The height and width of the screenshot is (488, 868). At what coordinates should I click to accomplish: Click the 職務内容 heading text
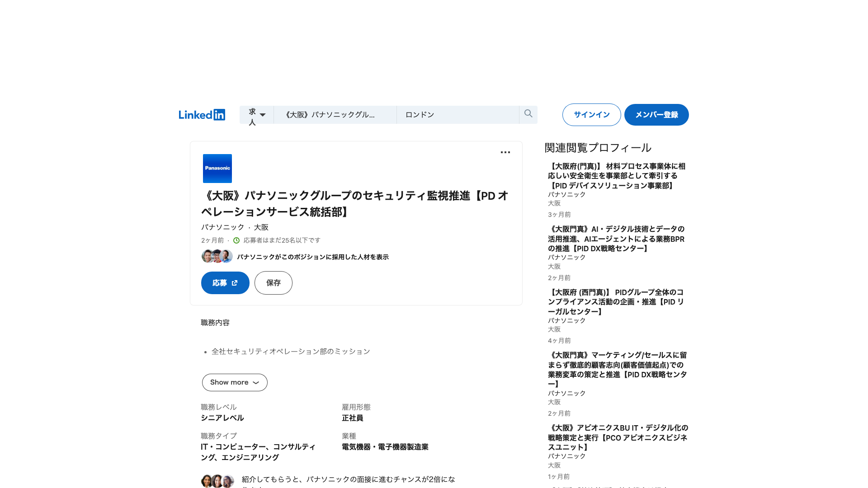pos(215,323)
